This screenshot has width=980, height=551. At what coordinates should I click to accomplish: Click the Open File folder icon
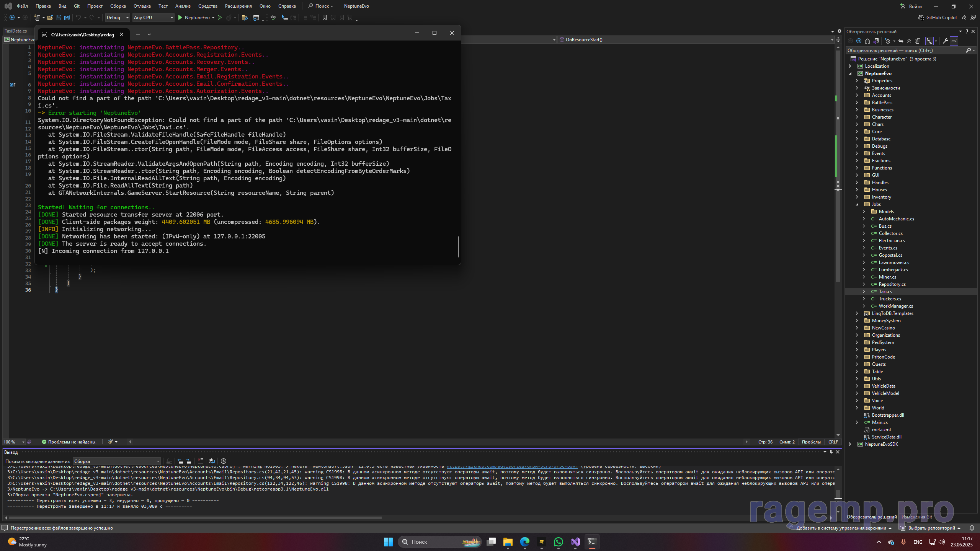pos(50,18)
